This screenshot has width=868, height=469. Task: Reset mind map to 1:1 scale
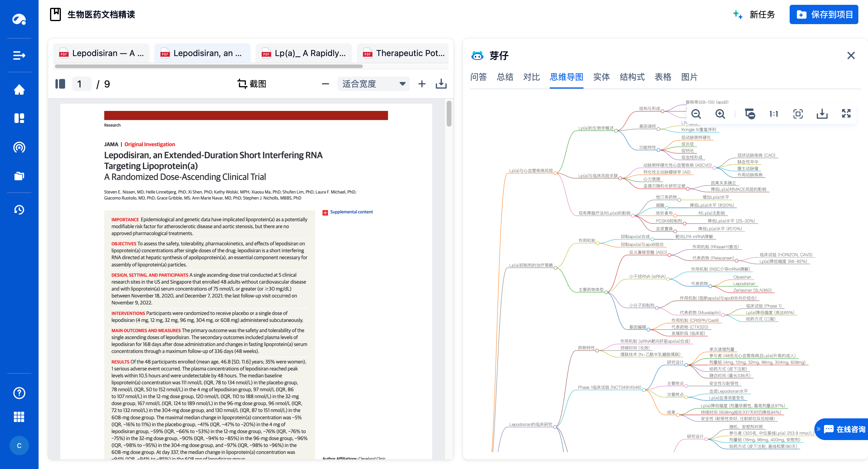(x=773, y=114)
